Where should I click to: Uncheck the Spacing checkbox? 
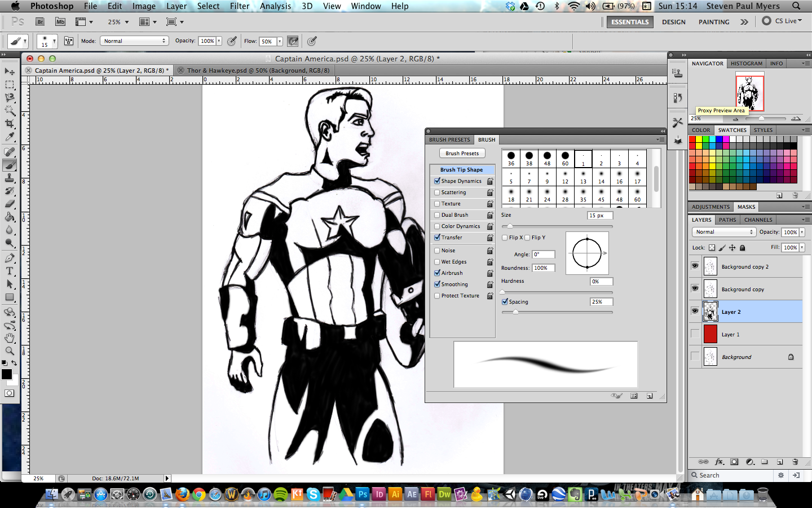pyautogui.click(x=505, y=302)
